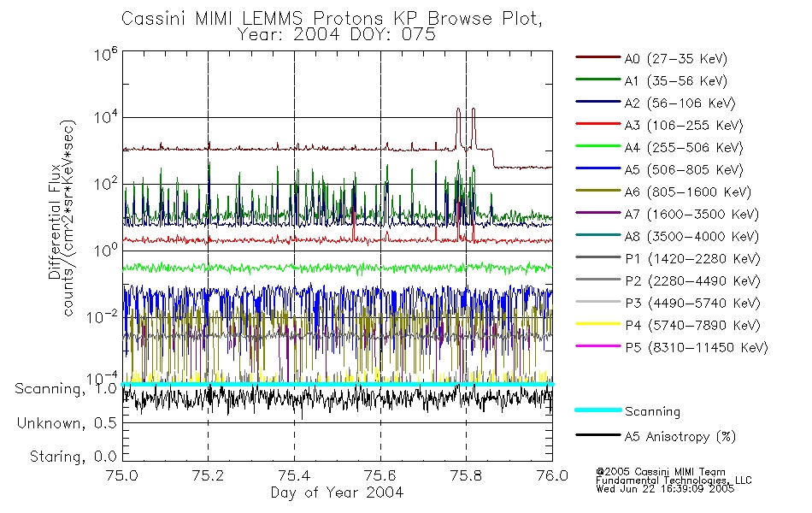Screen dimensions: 812x513
Task: Click the Wed Jun 22 16:39:09 2005 timestamp
Action: (x=665, y=489)
